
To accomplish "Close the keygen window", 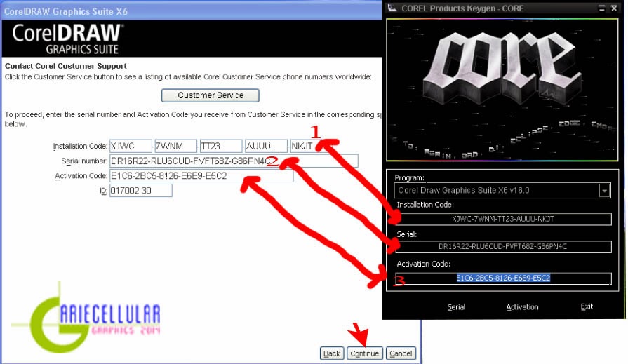I will pyautogui.click(x=614, y=8).
